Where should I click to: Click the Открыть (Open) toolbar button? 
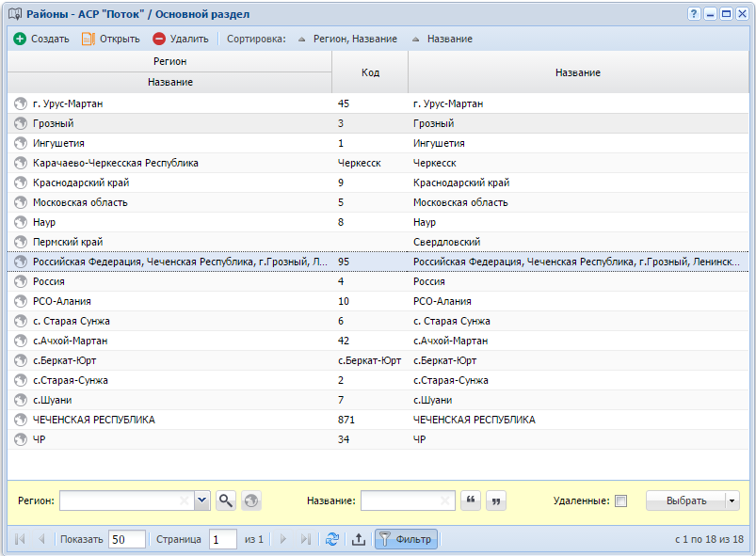pyautogui.click(x=111, y=39)
